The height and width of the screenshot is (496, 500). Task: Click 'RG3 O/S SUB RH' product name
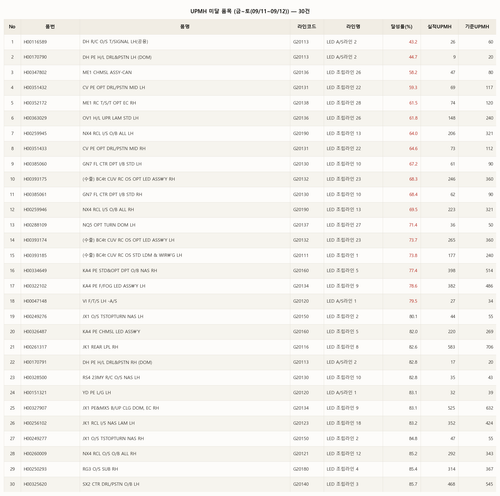pos(100,469)
